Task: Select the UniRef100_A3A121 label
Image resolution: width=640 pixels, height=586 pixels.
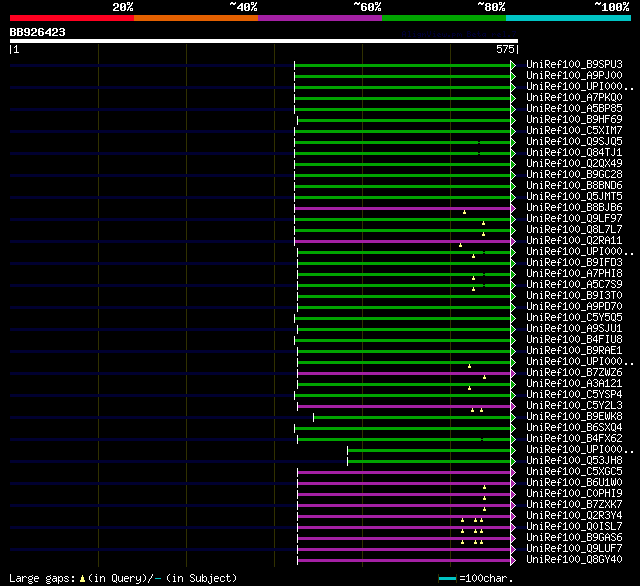Action: coord(574,384)
